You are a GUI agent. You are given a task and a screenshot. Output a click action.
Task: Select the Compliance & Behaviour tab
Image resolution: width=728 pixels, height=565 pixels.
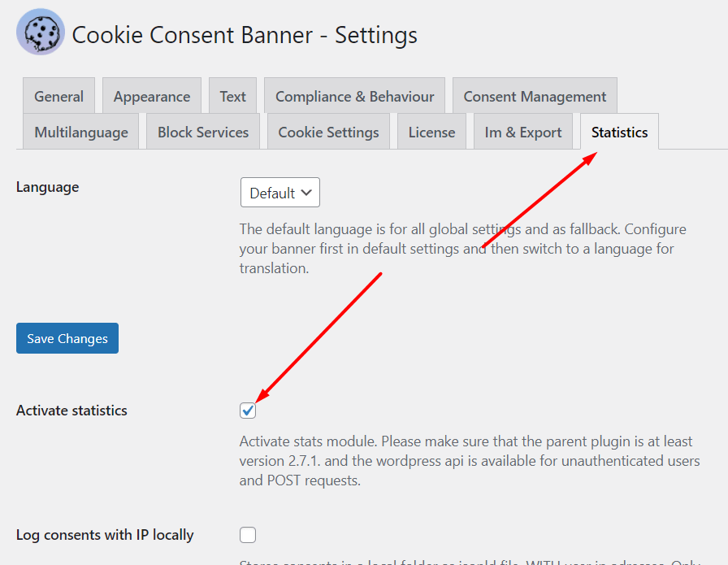pyautogui.click(x=355, y=96)
